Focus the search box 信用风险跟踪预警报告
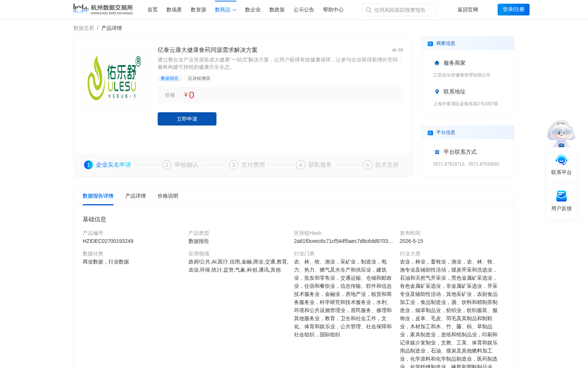Image resolution: width=588 pixels, height=368 pixels. point(400,10)
